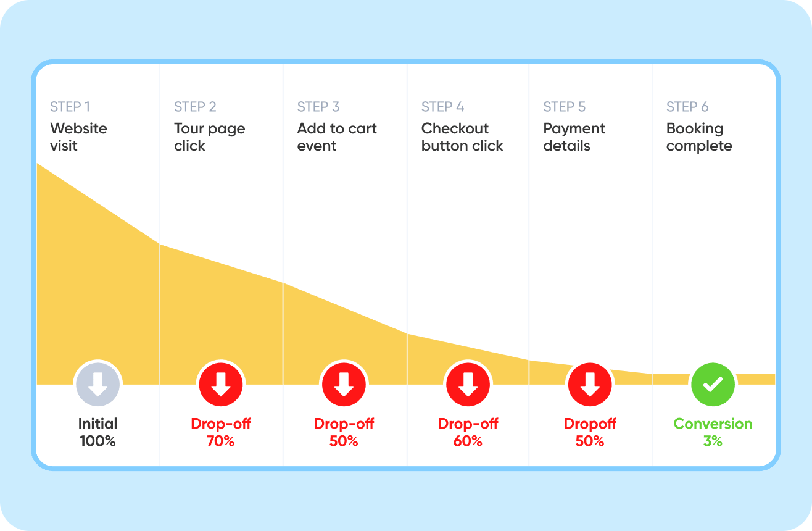Viewport: 812px width, 531px height.
Task: Click the Drop-off 70% label
Action: tap(221, 432)
